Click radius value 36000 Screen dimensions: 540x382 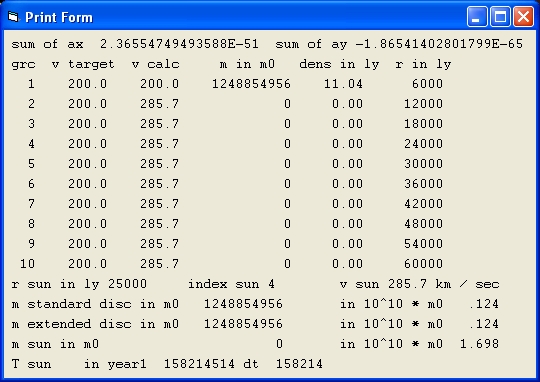click(x=423, y=184)
